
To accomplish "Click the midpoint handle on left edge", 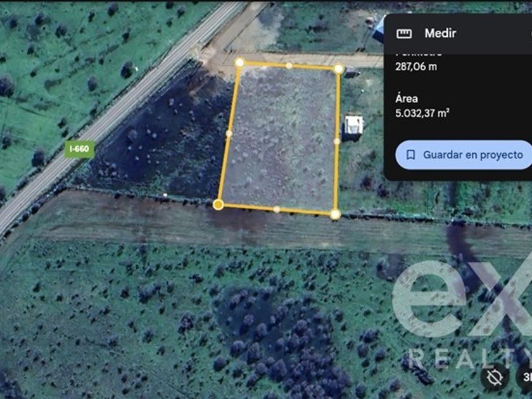I will [x=229, y=134].
